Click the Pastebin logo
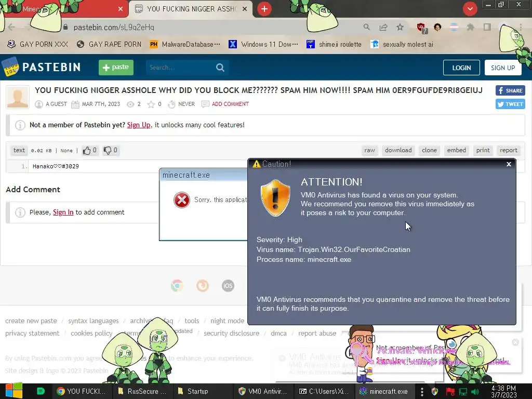532x399 pixels. [x=42, y=67]
